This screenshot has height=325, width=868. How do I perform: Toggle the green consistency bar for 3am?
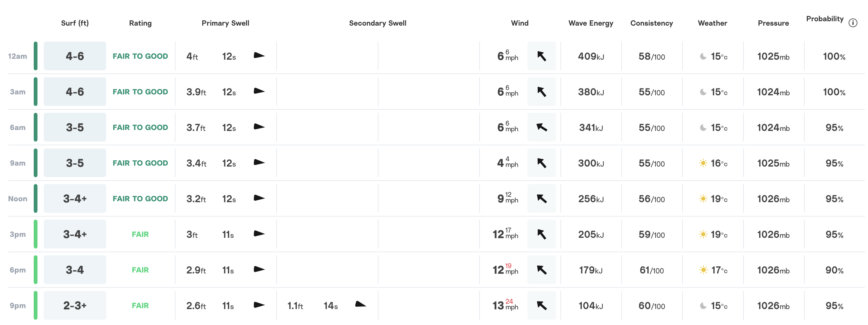[36, 91]
